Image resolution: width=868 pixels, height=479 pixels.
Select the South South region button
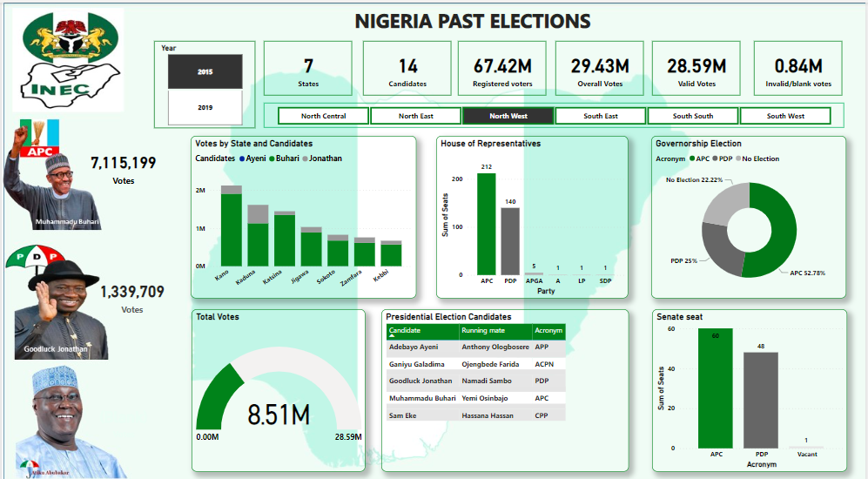coord(692,116)
